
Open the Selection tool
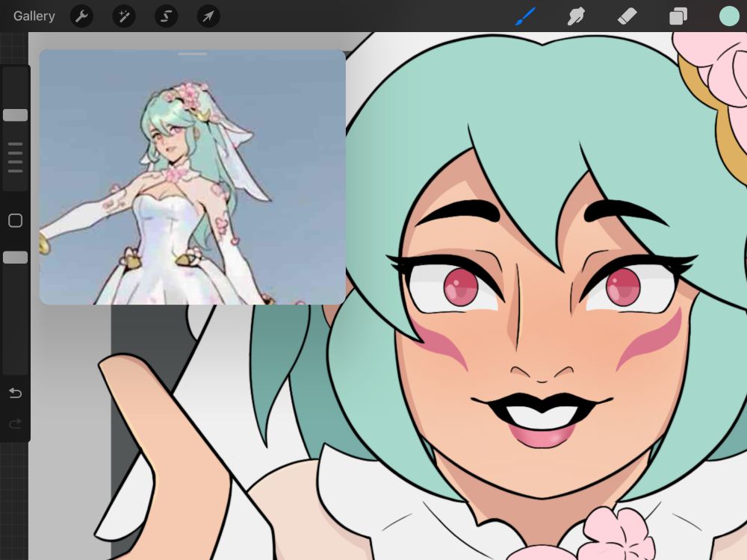tap(167, 16)
